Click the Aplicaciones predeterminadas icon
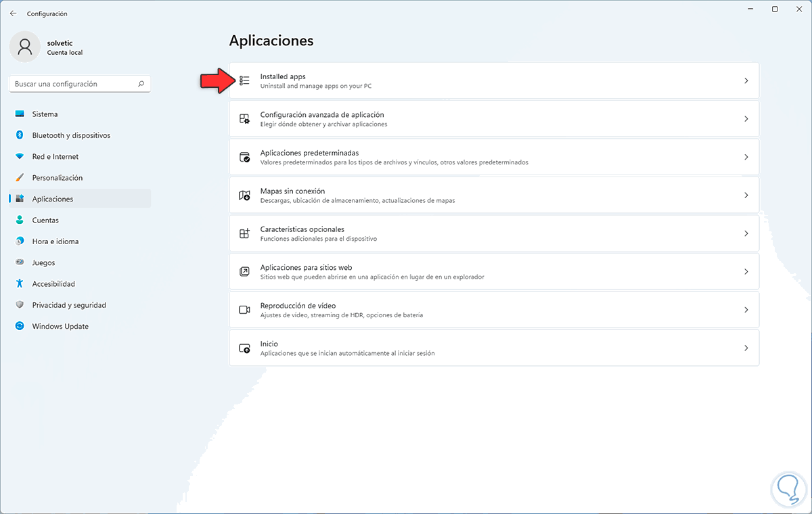Image resolution: width=812 pixels, height=514 pixels. pyautogui.click(x=244, y=157)
